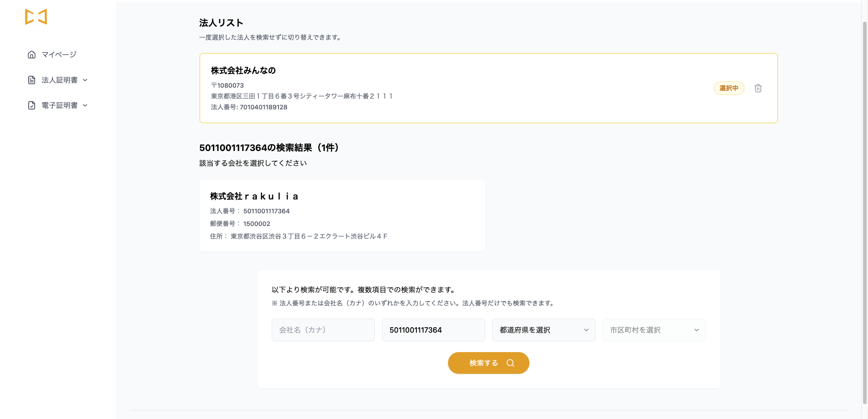Image resolution: width=868 pixels, height=419 pixels.
Task: Open the 市区町村を選択 dropdown
Action: point(654,330)
